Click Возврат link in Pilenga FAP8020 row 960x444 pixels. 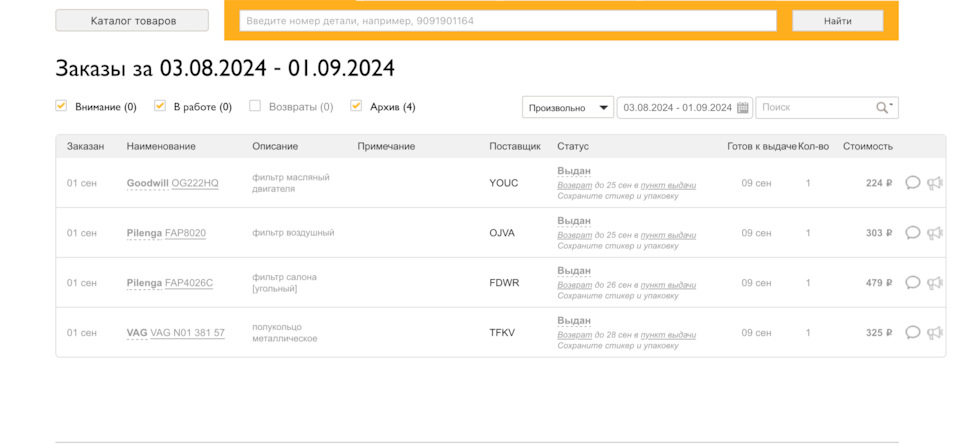point(574,235)
